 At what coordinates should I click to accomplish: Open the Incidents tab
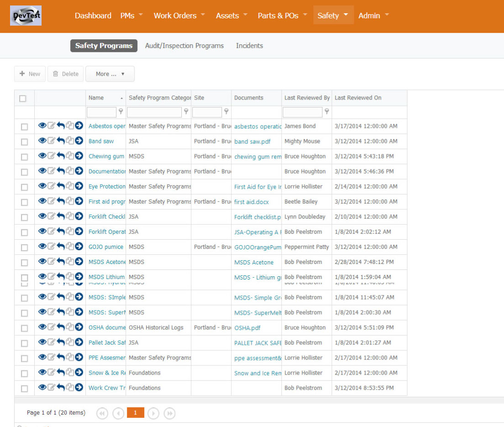(249, 46)
